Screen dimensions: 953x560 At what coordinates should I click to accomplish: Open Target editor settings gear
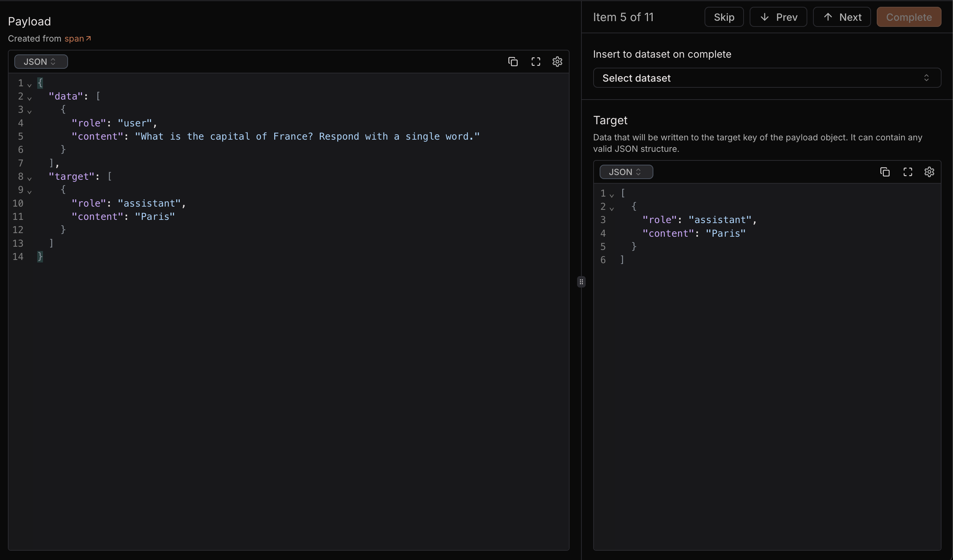pyautogui.click(x=929, y=172)
